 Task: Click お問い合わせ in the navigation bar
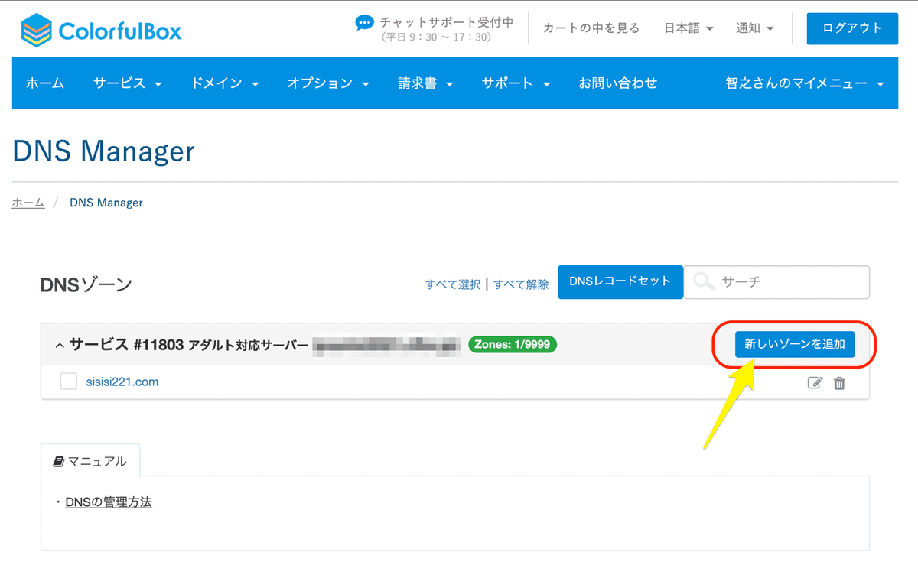point(617,83)
